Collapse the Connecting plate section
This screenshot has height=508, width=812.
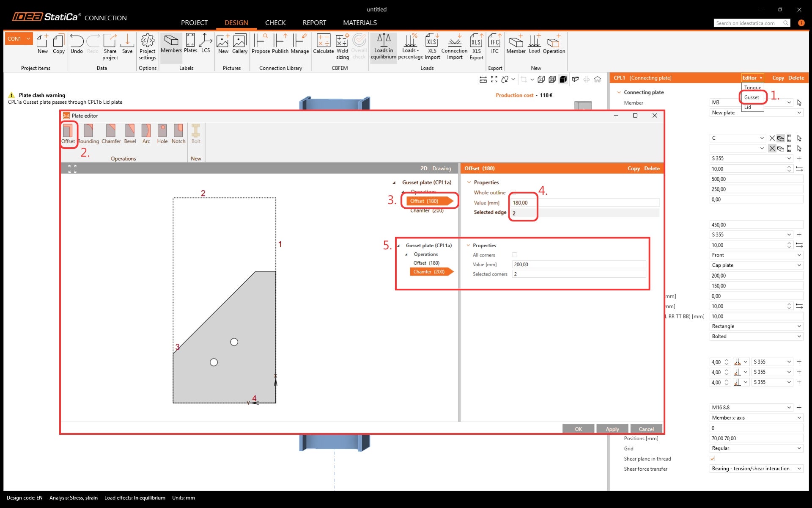[x=619, y=92]
